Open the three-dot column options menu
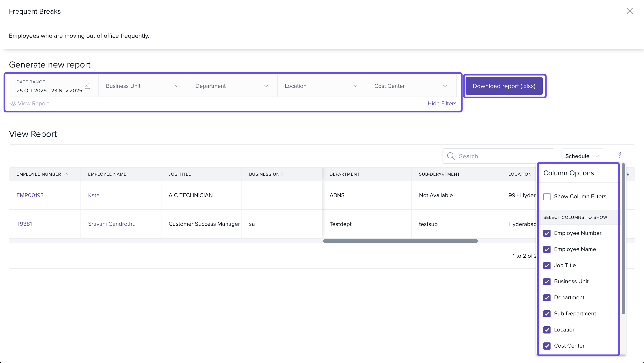Viewport: 644px width, 363px height. tap(620, 156)
